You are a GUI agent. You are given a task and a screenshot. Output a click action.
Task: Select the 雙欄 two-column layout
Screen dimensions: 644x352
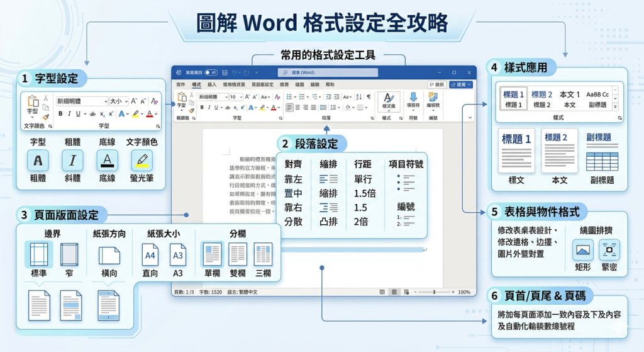[238, 254]
